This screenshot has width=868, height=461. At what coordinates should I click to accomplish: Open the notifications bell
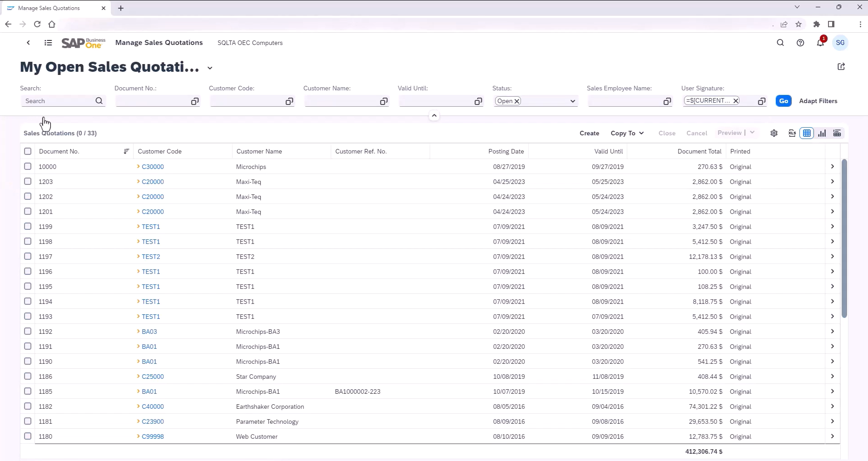point(820,43)
